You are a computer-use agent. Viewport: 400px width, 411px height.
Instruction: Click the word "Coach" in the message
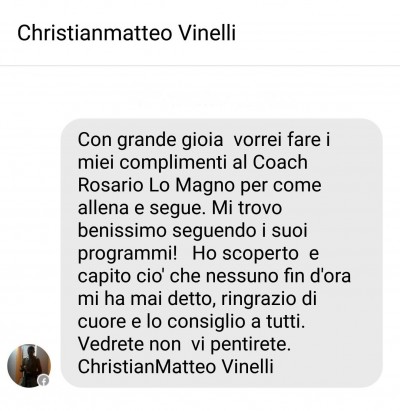coord(280,162)
